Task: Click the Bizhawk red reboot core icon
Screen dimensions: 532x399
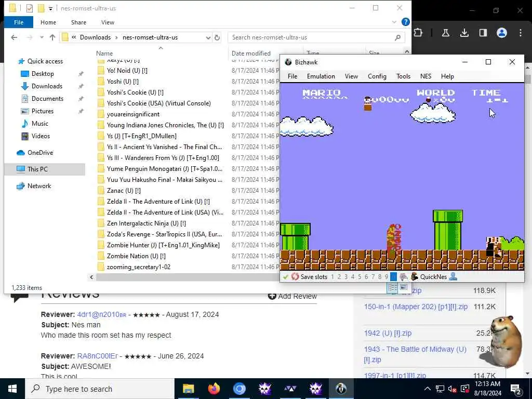Action: (295, 276)
